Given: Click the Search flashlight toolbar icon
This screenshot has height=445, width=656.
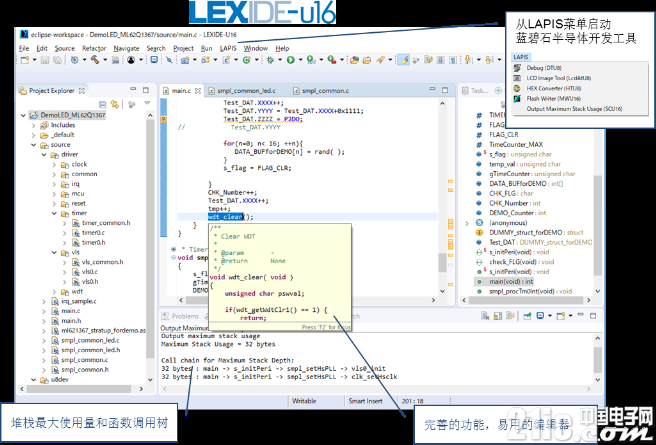Looking at the screenshot, I should tap(380, 60).
